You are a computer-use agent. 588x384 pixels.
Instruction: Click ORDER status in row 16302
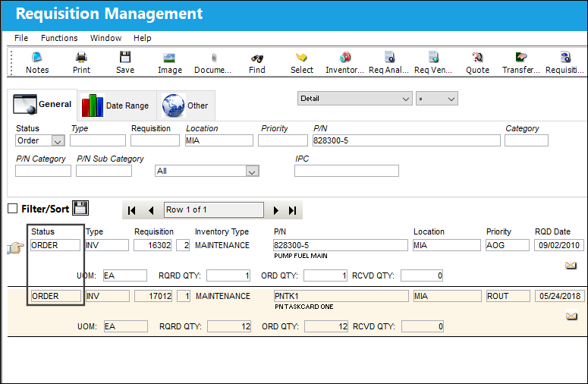coord(55,245)
